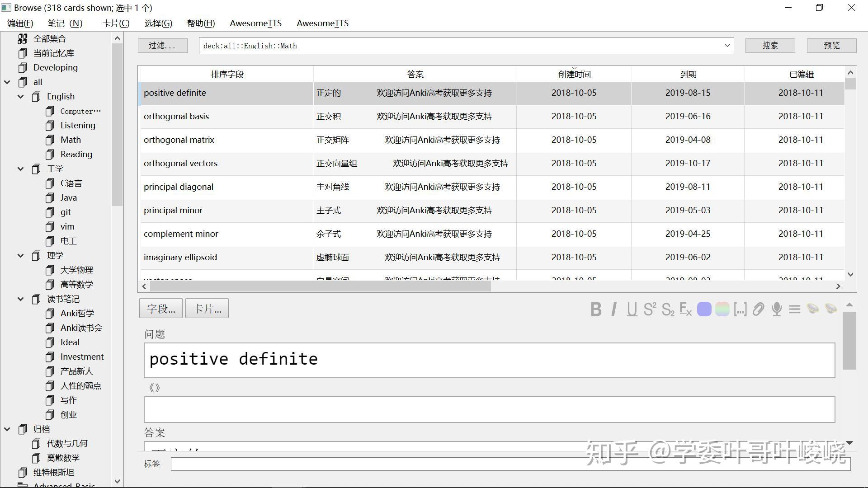Collapse the 读书笔记 deck branch
This screenshot has height=488, width=868.
(21, 299)
